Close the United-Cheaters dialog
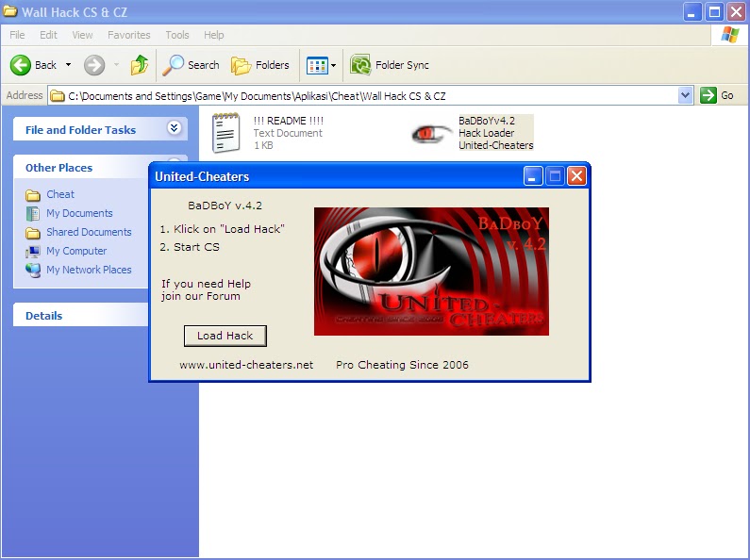750x560 pixels. pyautogui.click(x=576, y=176)
